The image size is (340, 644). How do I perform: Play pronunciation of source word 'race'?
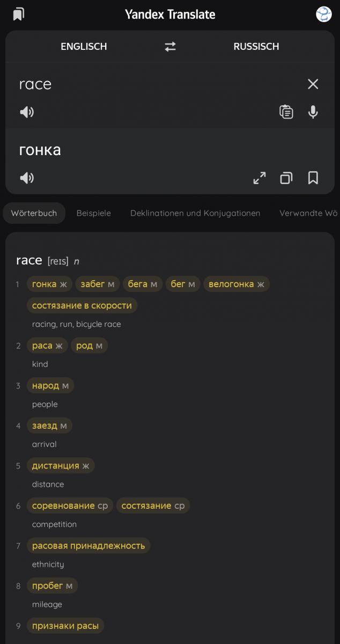click(27, 112)
